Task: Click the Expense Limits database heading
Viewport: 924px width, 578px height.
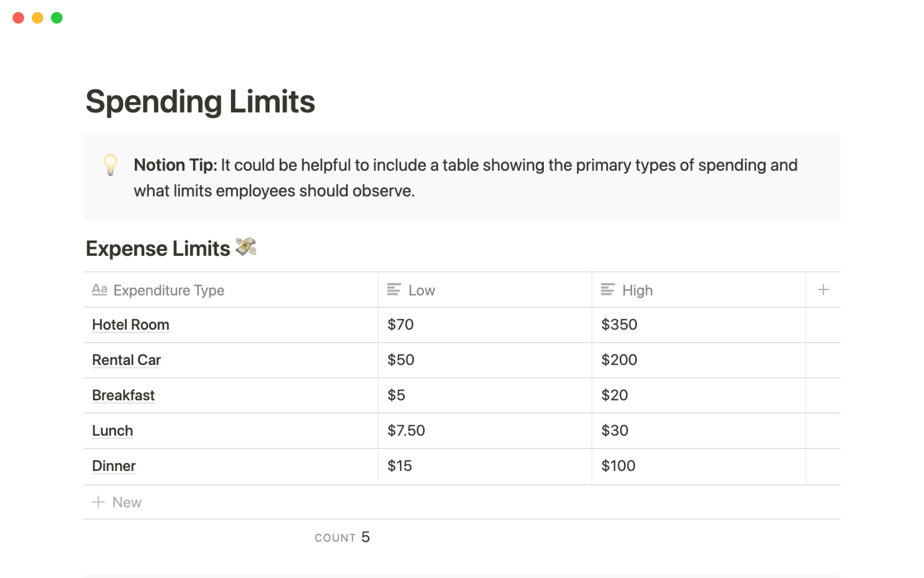Action: point(158,249)
